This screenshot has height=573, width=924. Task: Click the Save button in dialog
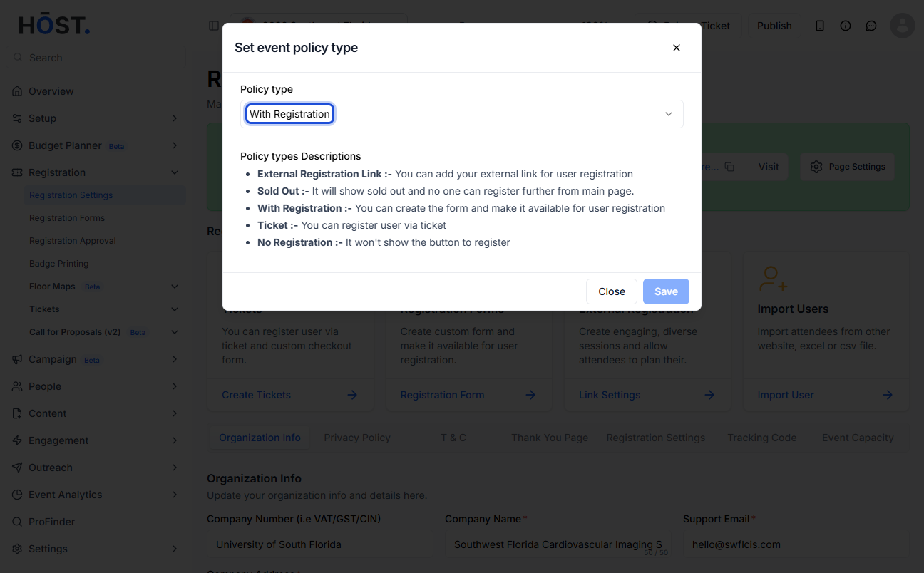point(666,291)
